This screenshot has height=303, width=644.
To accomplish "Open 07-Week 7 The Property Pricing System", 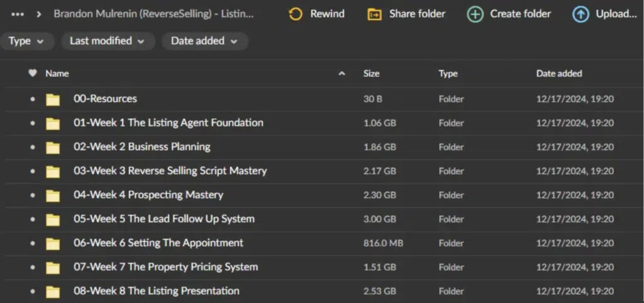I will (165, 267).
